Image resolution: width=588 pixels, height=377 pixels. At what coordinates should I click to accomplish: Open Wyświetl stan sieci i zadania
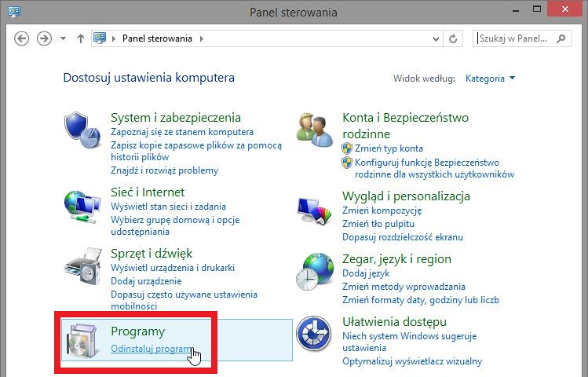[x=168, y=207]
